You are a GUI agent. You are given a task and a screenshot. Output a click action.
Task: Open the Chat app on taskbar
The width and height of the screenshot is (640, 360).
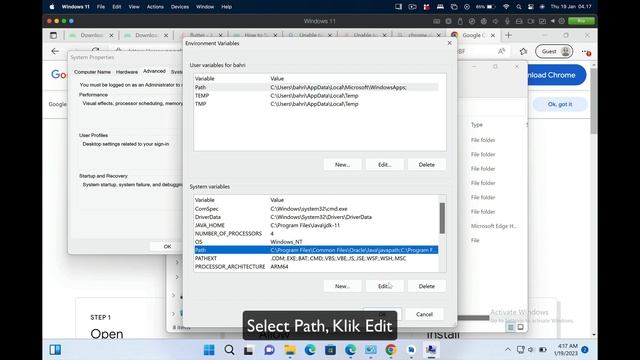(269, 350)
